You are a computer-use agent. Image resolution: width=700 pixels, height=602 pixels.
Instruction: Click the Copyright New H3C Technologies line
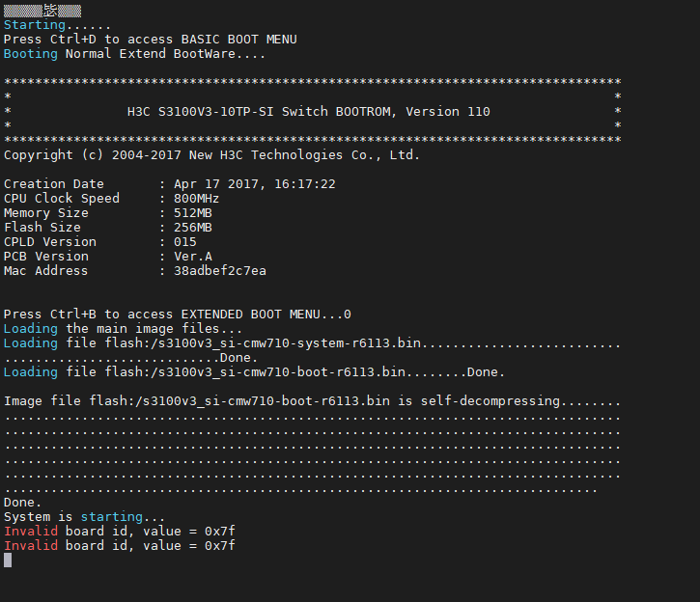tap(212, 155)
